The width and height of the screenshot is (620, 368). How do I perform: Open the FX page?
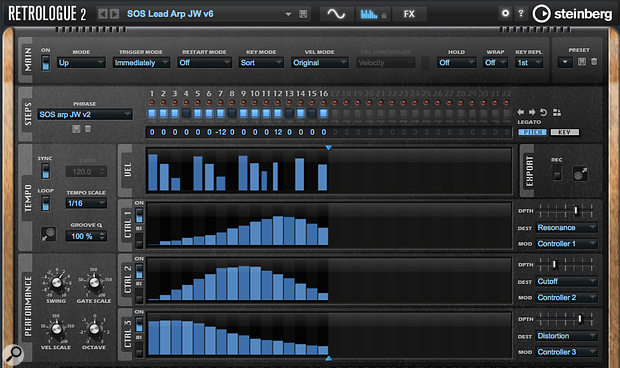point(409,14)
